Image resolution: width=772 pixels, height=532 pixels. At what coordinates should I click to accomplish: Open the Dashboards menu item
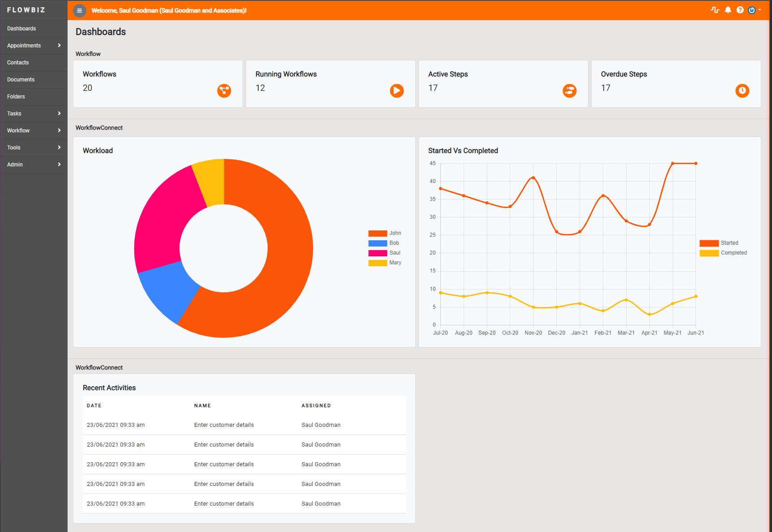(x=21, y=29)
